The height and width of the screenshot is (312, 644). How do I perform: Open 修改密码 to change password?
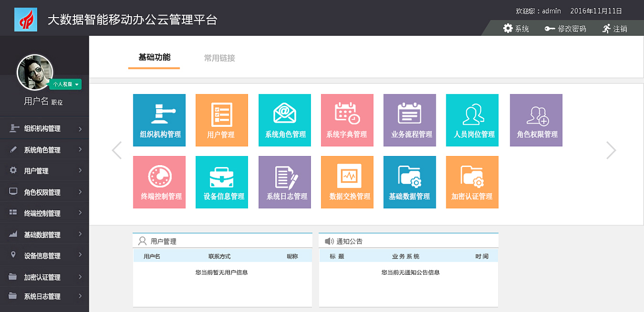[x=566, y=28]
